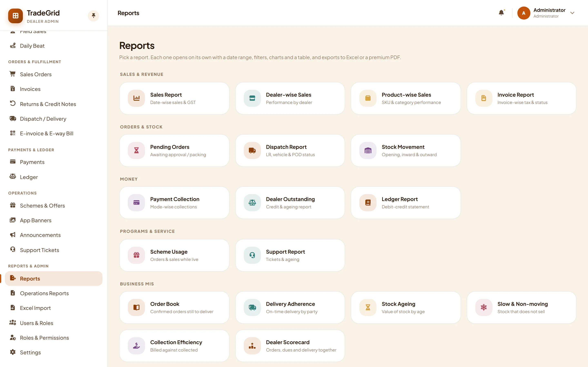Click the Support Report headset icon
This screenshot has height=367, width=588.
tap(252, 255)
